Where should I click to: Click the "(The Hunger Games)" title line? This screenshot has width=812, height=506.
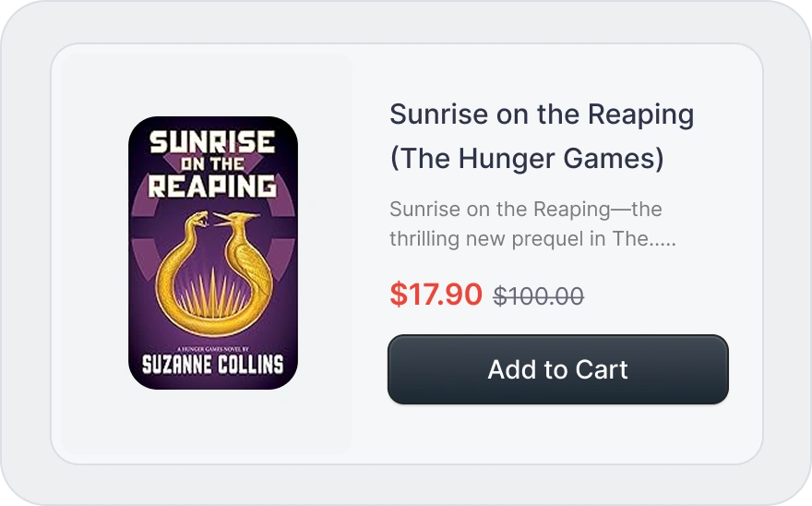pos(526,159)
